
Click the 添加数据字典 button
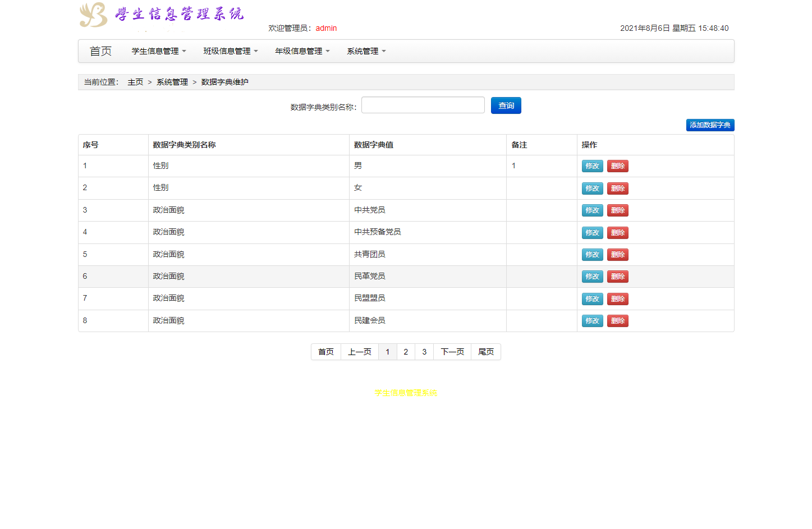click(x=710, y=125)
